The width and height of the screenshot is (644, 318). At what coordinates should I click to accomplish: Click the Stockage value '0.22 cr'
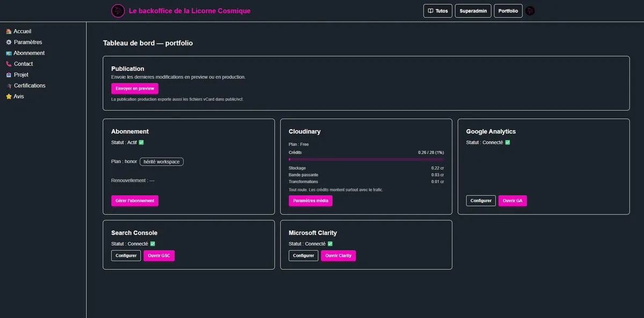(437, 168)
